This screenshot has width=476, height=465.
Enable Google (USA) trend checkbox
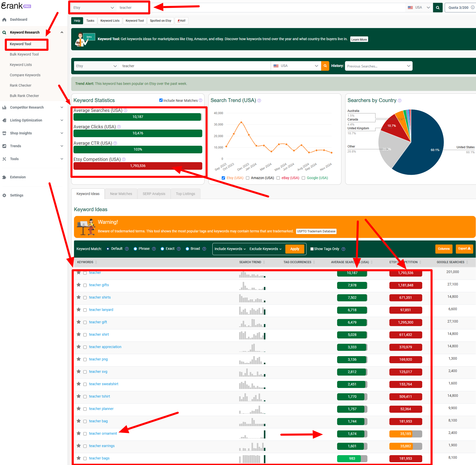(x=303, y=178)
